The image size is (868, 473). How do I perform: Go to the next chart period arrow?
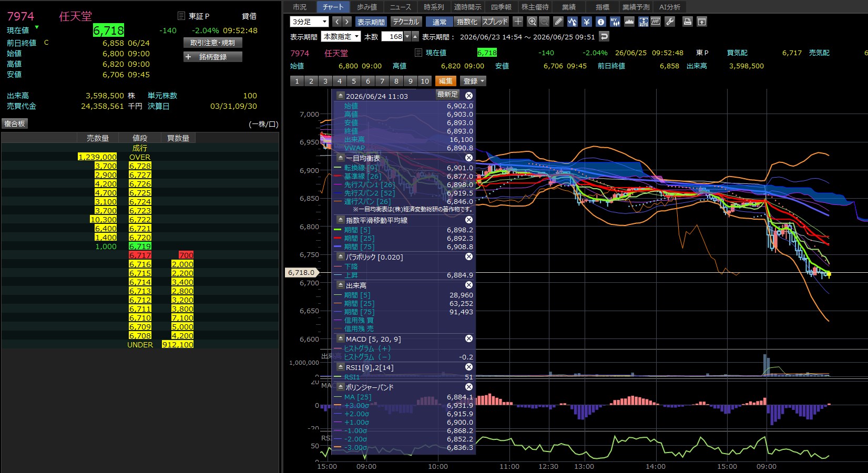pos(347,22)
